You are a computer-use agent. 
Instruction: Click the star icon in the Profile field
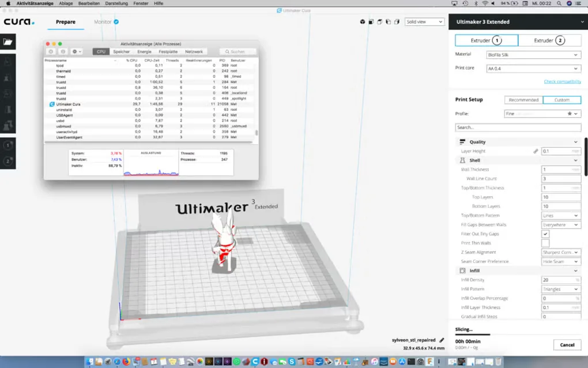(569, 114)
